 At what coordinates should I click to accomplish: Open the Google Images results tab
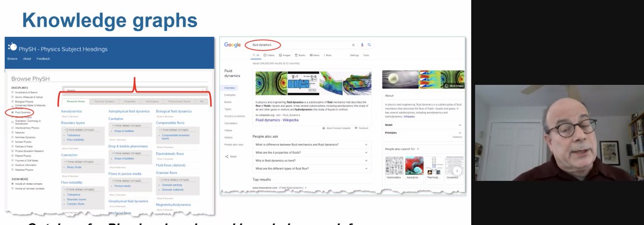[284, 55]
